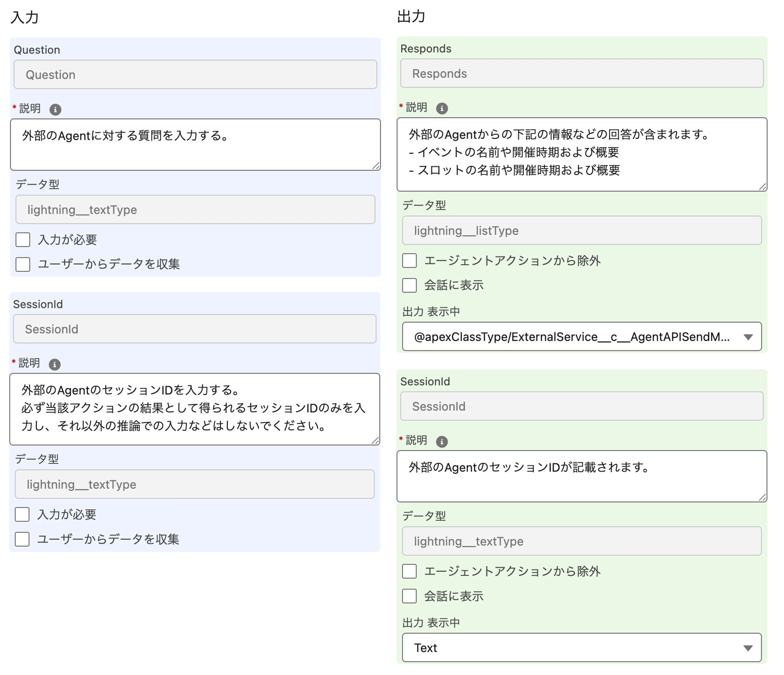Click the output SessionId description textarea
The width and height of the screenshot is (784, 675).
582,477
